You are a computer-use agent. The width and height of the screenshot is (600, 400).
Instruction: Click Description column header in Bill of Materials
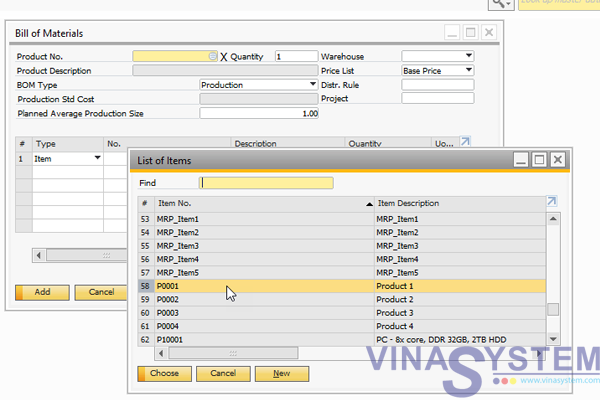tap(287, 144)
